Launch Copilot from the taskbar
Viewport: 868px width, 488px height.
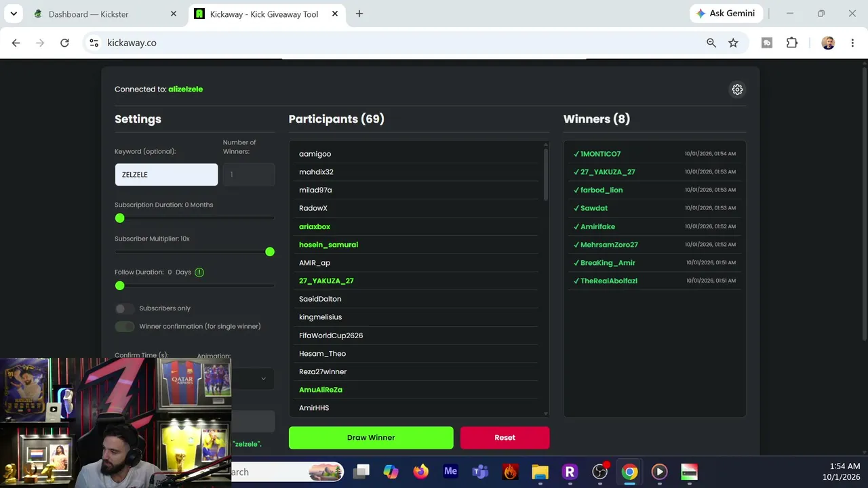tap(391, 472)
